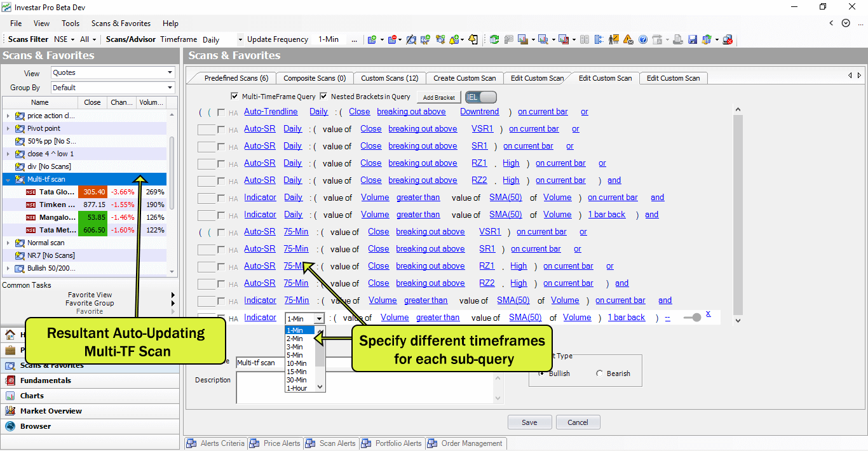
Task: Select the Bearish radio button
Action: pyautogui.click(x=599, y=374)
